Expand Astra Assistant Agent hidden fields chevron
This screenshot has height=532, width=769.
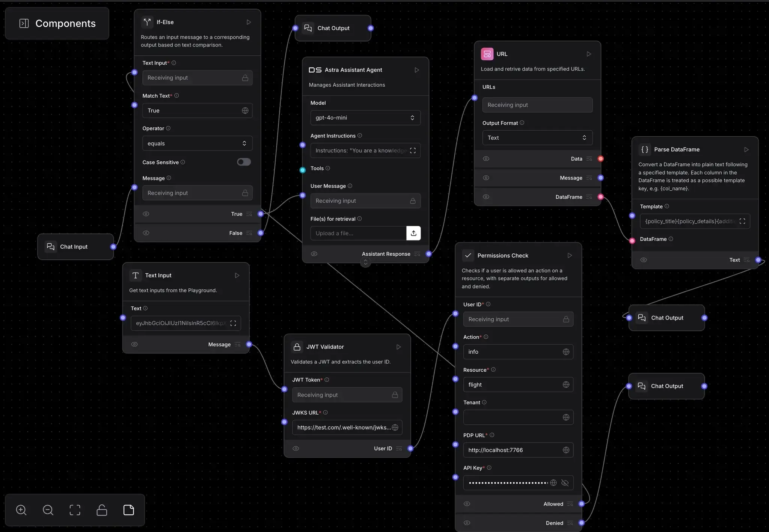(365, 262)
